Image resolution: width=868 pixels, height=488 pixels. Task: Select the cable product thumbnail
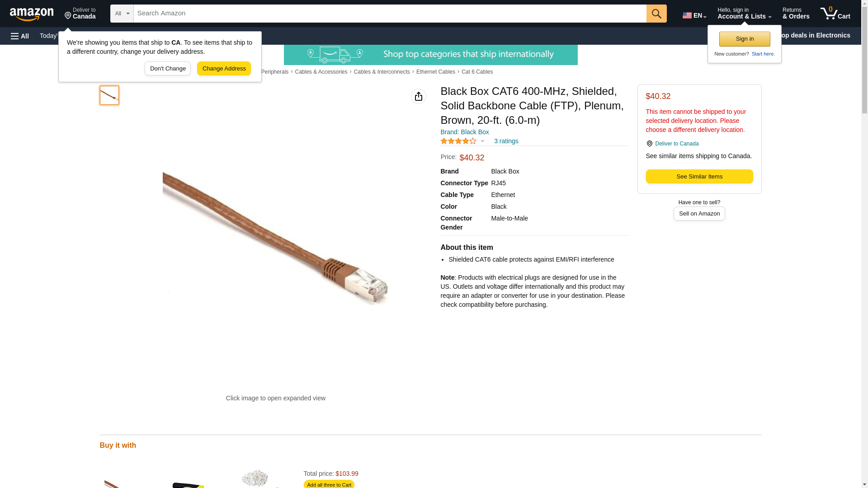(x=109, y=95)
